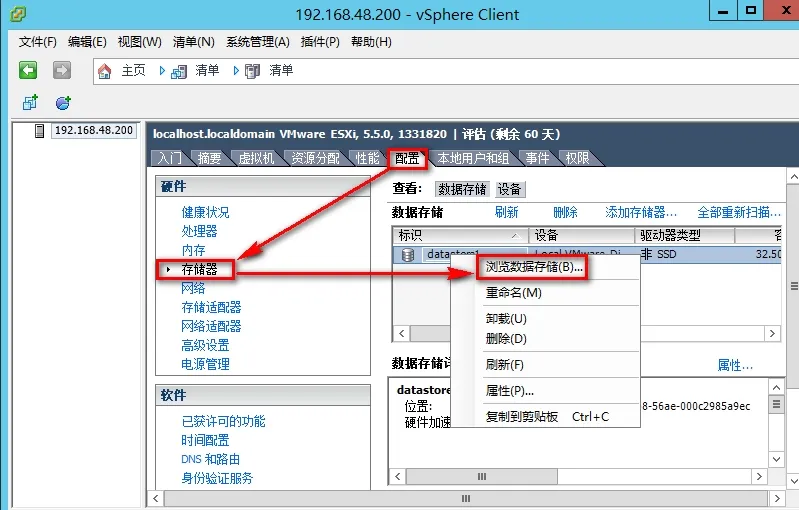Switch view to 设备 button

pyautogui.click(x=510, y=189)
